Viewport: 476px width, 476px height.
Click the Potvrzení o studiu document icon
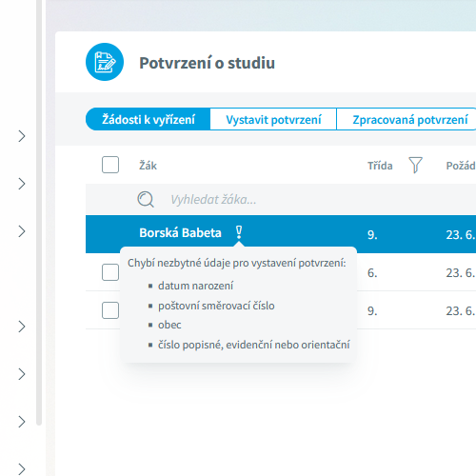coord(105,62)
